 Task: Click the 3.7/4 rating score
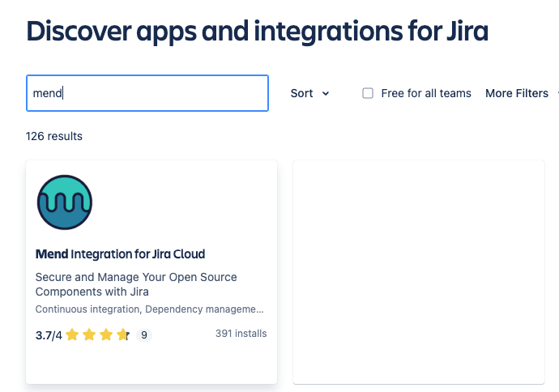pos(49,334)
